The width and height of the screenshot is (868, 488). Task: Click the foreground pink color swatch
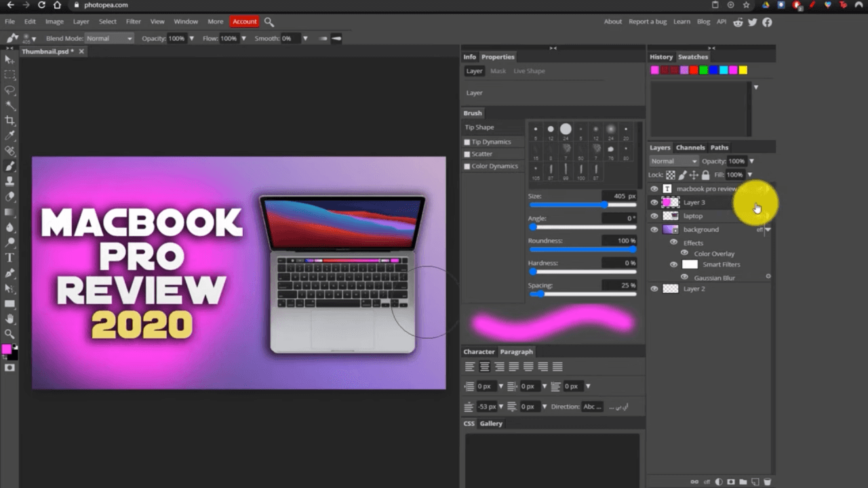[6, 349]
